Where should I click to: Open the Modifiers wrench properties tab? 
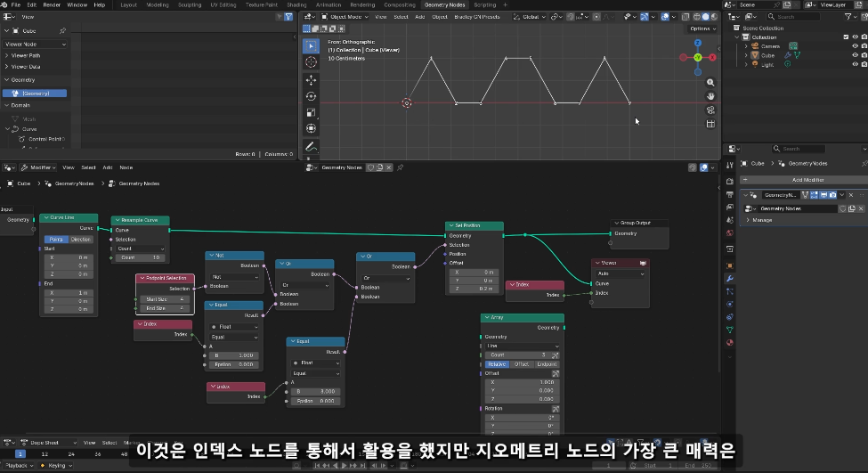730,279
